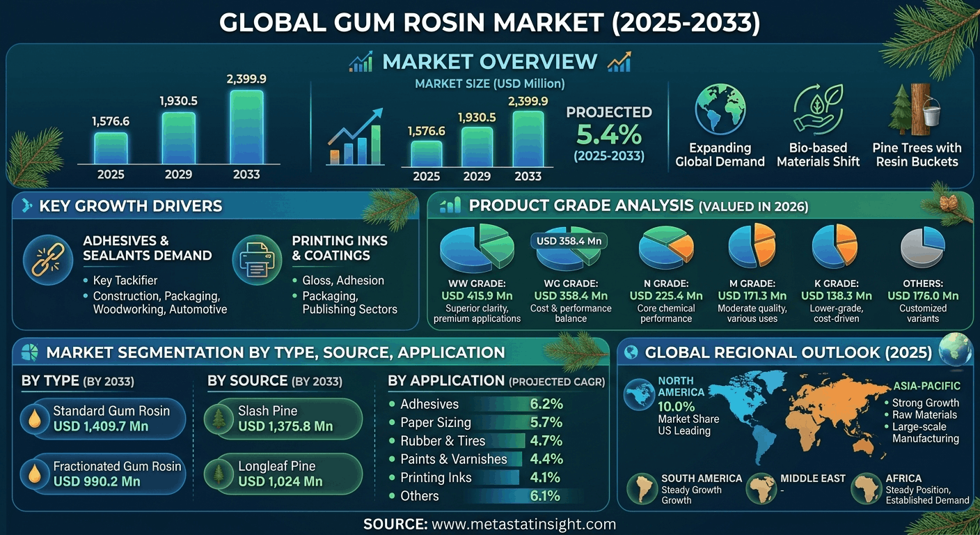Open the metastatinsight.com source link

(523, 524)
